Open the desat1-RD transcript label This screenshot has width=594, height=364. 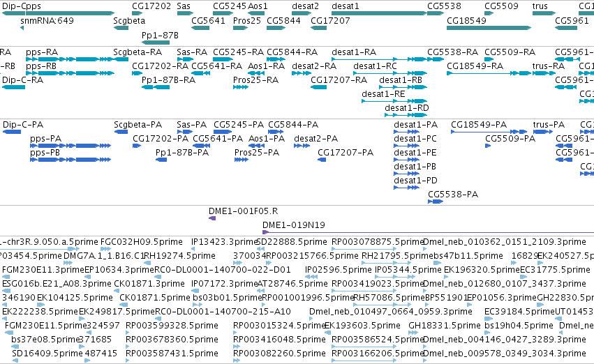coord(407,108)
